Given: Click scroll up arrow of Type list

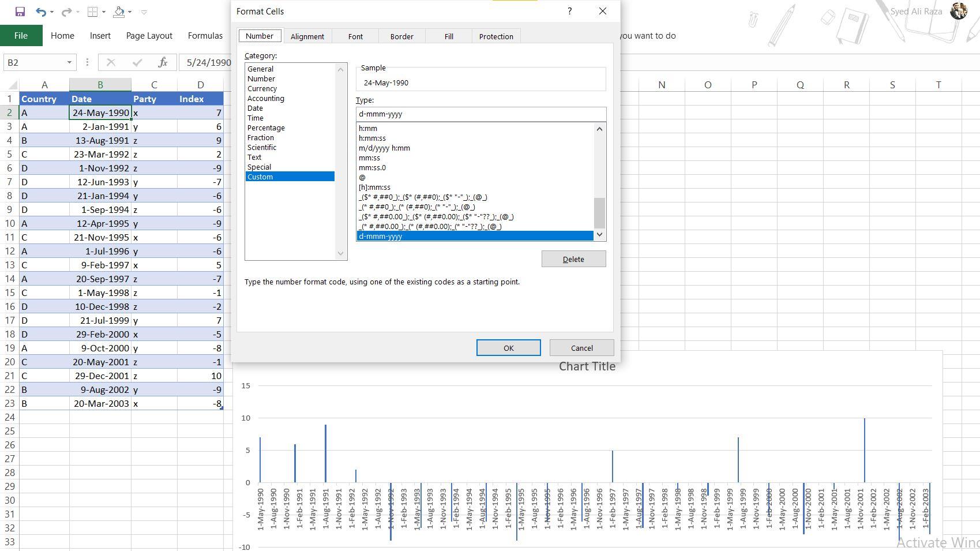Looking at the screenshot, I should 599,129.
